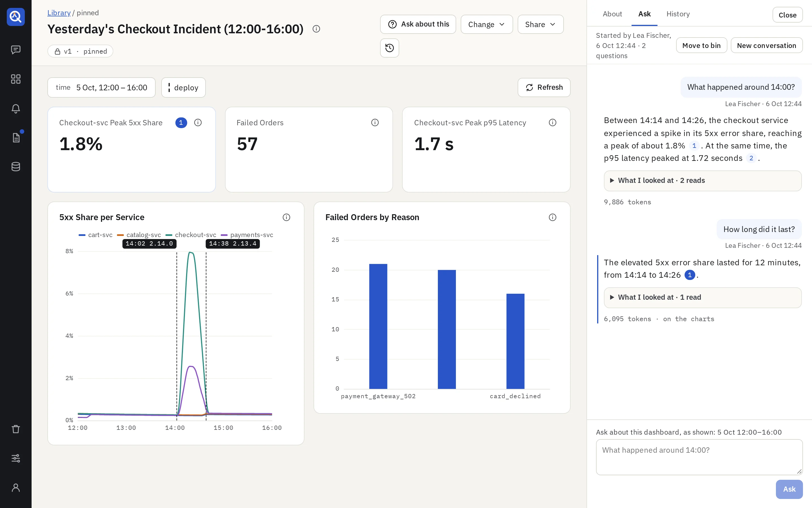812x508 pixels.
Task: Toggle checkout-svc series in chart legend
Action: pyautogui.click(x=191, y=235)
